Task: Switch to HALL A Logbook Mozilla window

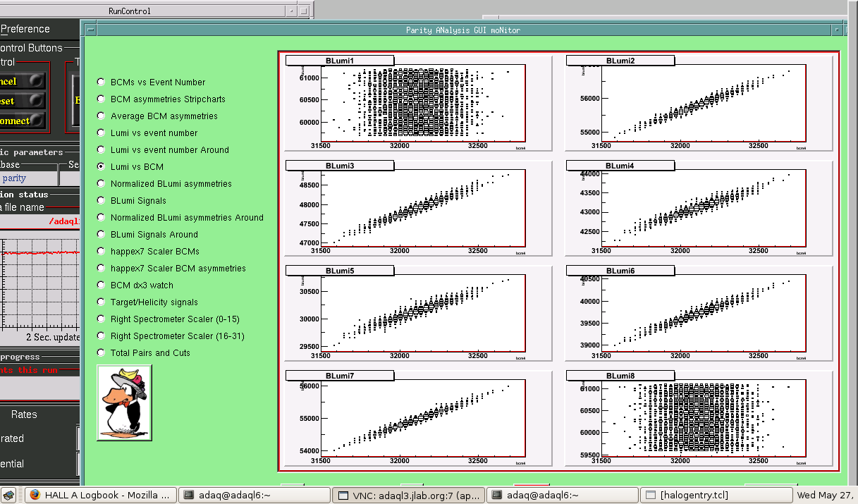Action: coord(101,495)
